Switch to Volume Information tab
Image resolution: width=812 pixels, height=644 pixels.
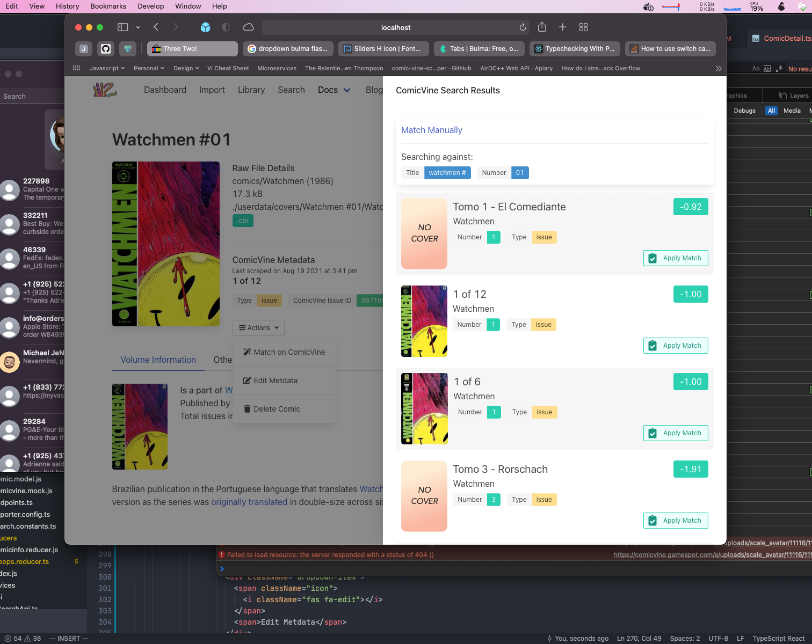pos(158,360)
